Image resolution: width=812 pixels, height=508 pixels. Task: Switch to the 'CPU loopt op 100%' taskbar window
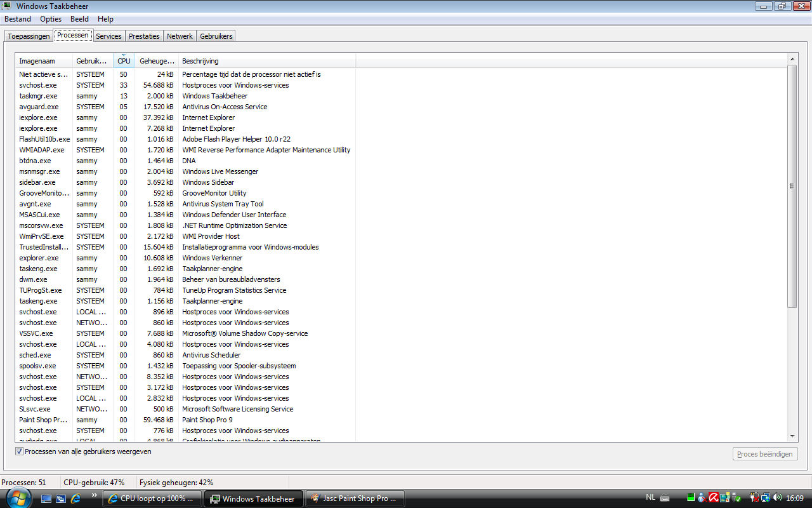pos(152,498)
